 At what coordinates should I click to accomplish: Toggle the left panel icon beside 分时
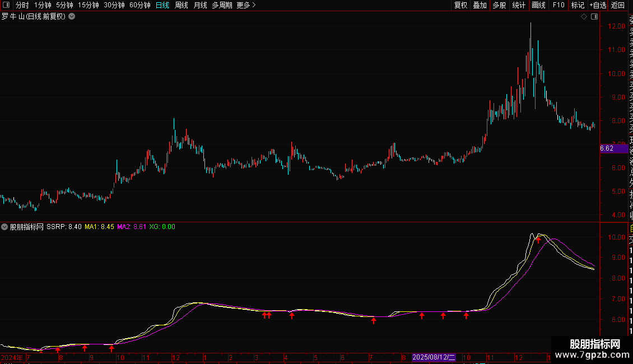6,5
